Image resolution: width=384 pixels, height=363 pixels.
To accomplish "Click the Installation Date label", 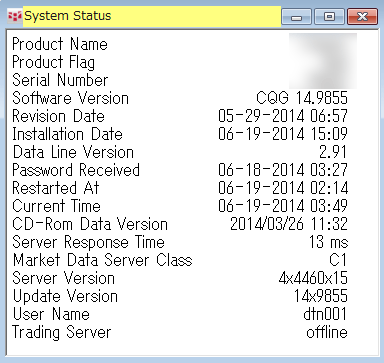I will click(67, 134).
